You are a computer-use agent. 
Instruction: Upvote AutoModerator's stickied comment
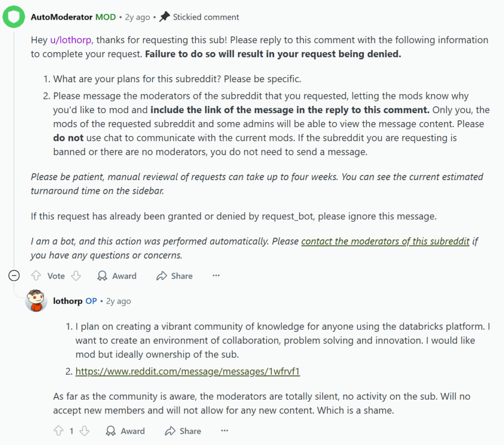tap(35, 276)
